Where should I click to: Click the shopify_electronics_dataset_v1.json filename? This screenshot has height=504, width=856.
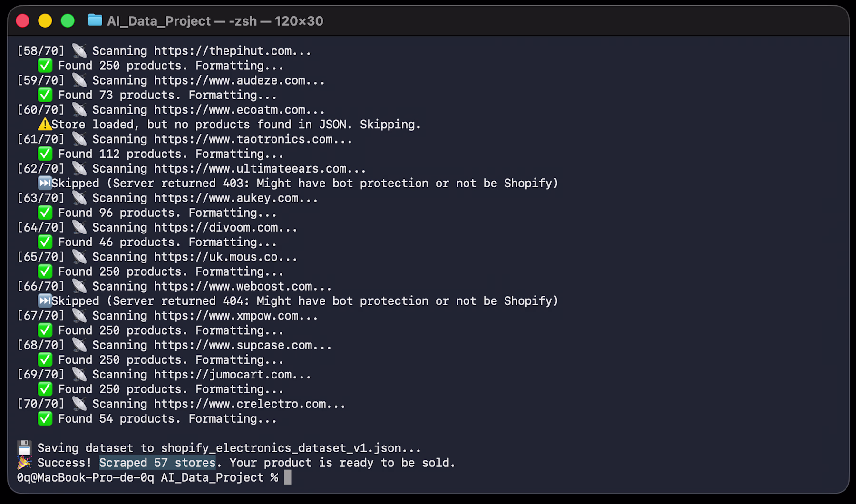click(x=281, y=448)
